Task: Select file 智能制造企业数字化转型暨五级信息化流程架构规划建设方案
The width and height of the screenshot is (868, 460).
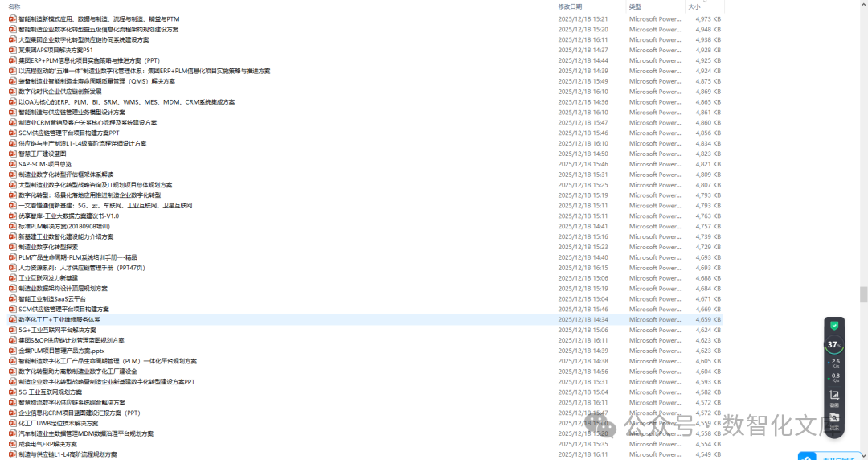Action: click(99, 30)
